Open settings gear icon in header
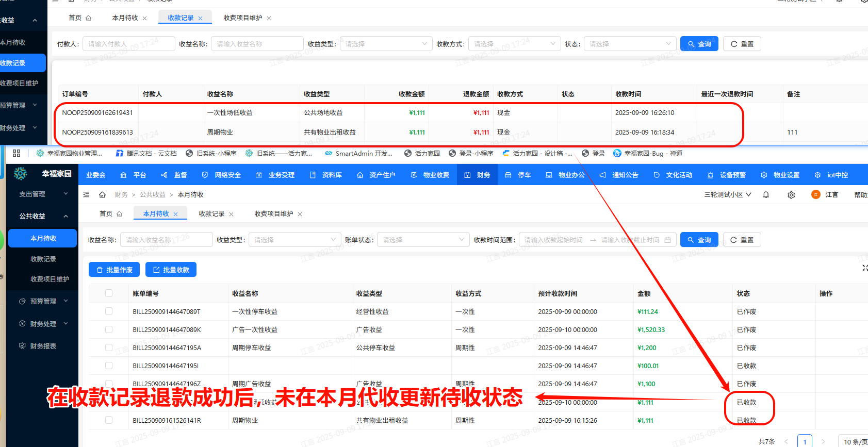This screenshot has width=868, height=447. point(791,195)
